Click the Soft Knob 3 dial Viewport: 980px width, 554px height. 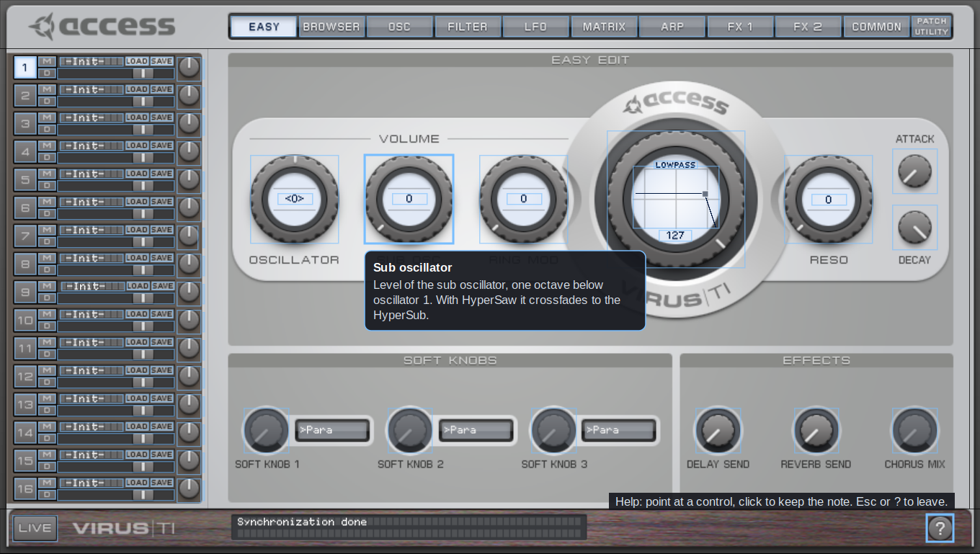tap(553, 431)
